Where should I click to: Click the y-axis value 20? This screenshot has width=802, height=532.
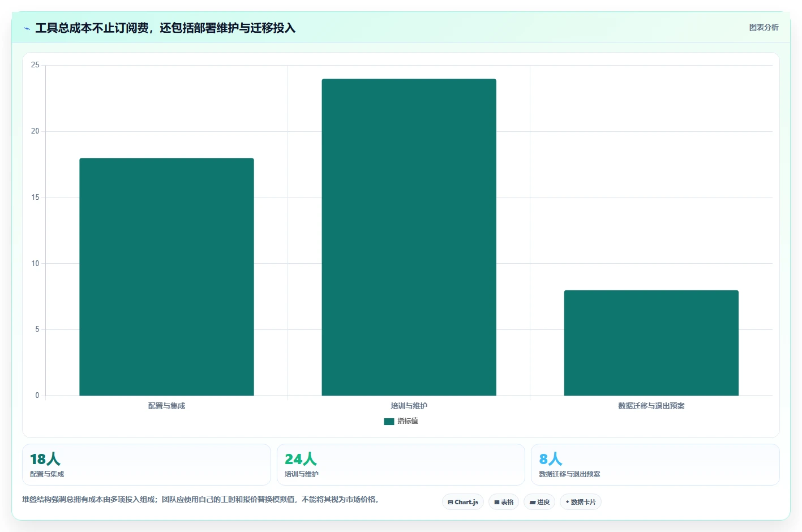point(35,131)
